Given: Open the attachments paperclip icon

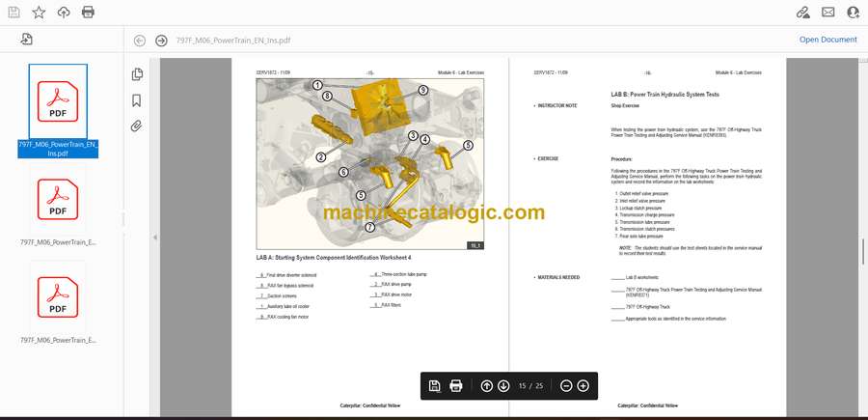Looking at the screenshot, I should tap(136, 126).
